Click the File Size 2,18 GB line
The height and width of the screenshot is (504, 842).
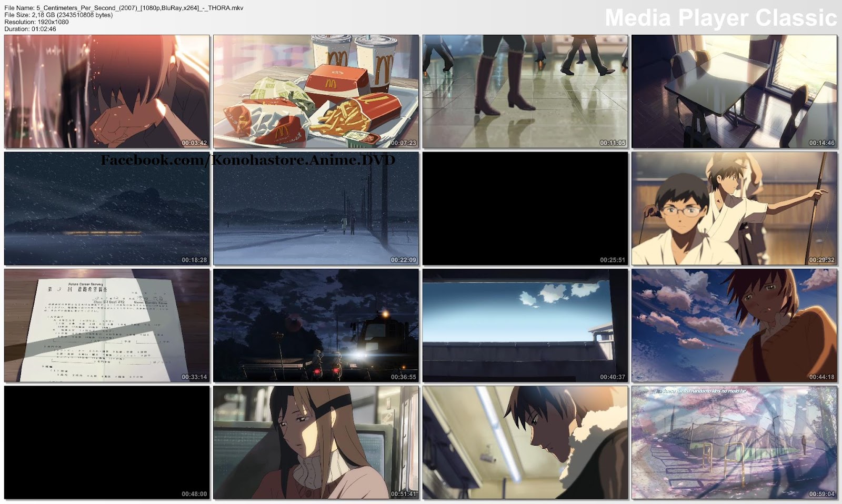(x=58, y=15)
